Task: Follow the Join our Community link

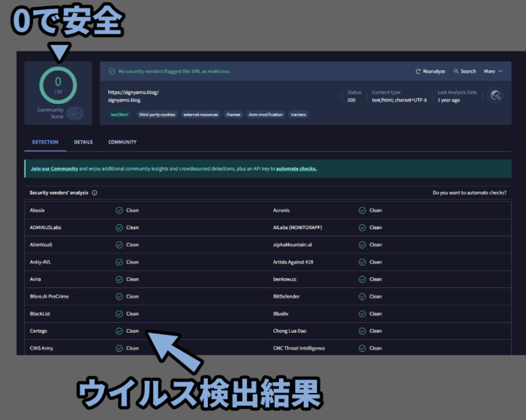Action: tap(54, 169)
